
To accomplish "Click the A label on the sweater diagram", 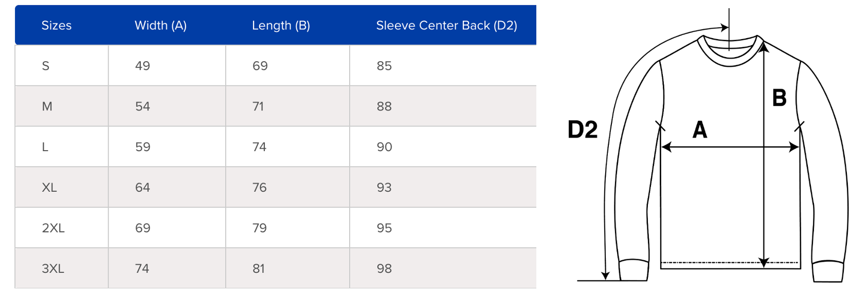I will pyautogui.click(x=700, y=130).
